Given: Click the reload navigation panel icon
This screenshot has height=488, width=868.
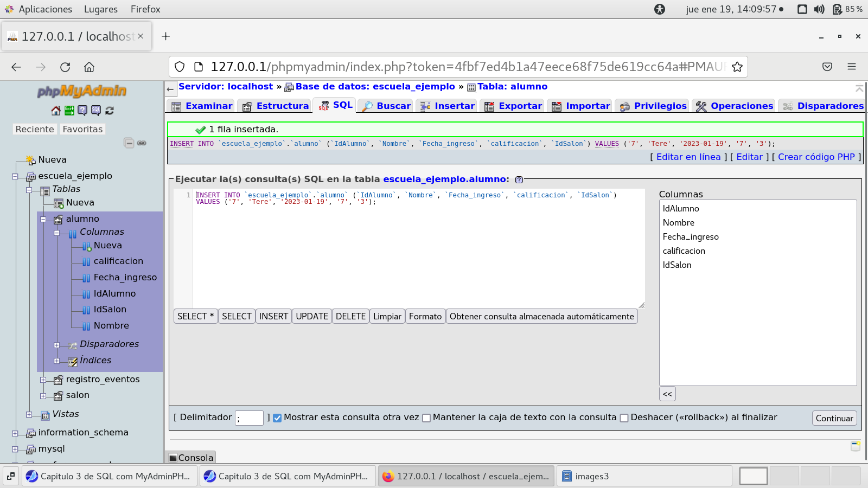Looking at the screenshot, I should click(110, 111).
